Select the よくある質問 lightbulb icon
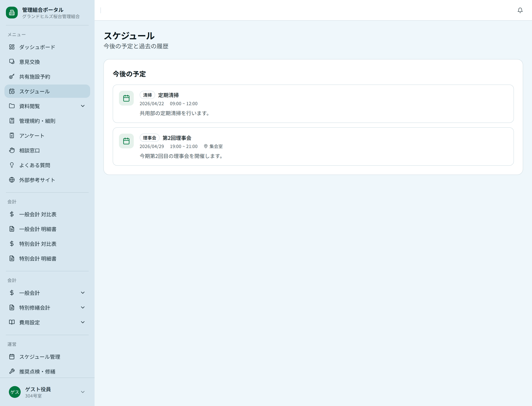The height and width of the screenshot is (406, 532). [12, 165]
